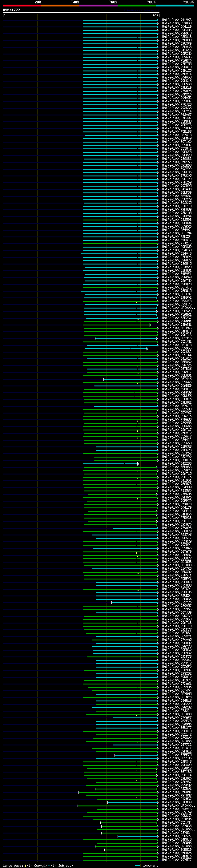Click label UniRef100_P42067
This screenshot has height=868, width=197.
point(176,115)
